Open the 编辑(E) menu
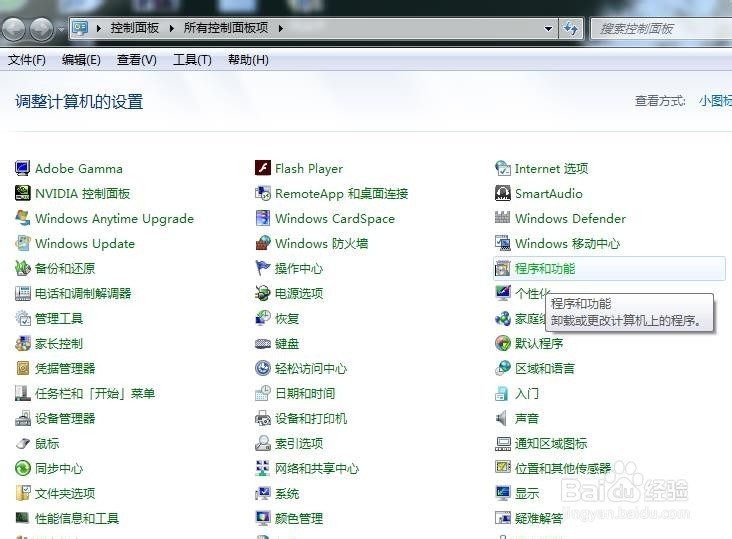The image size is (732, 539). pos(81,60)
